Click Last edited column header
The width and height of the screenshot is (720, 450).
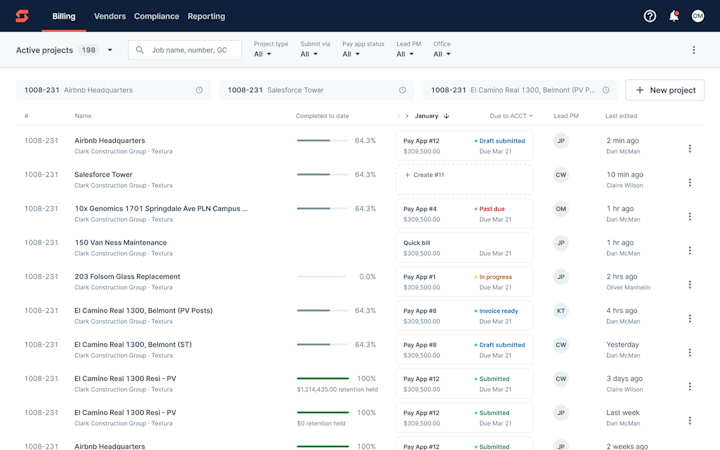coord(621,116)
